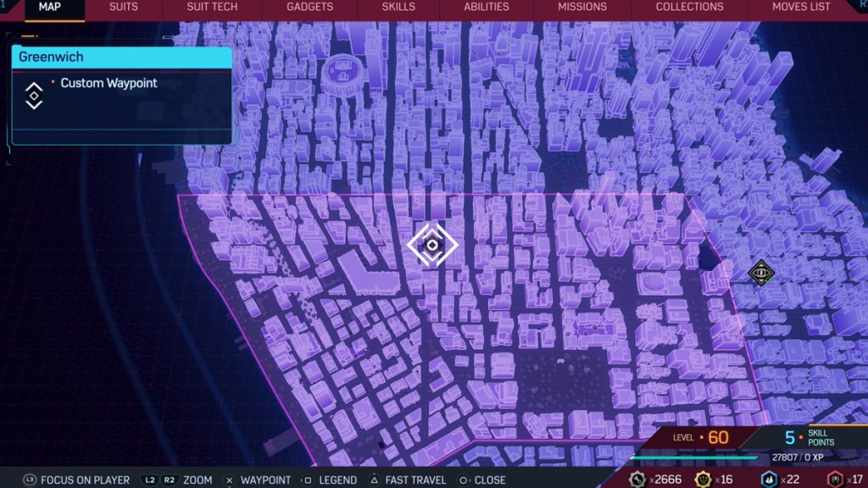Open the Gadgets tab

click(x=309, y=7)
